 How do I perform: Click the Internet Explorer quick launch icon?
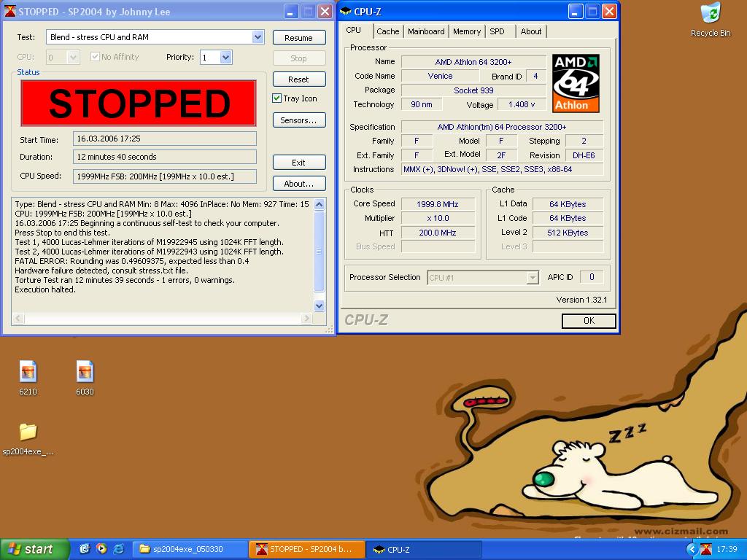tap(119, 549)
